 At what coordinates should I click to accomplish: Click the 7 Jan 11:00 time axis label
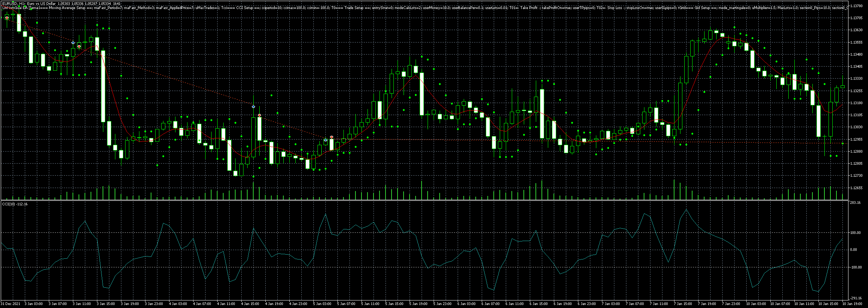click(659, 303)
